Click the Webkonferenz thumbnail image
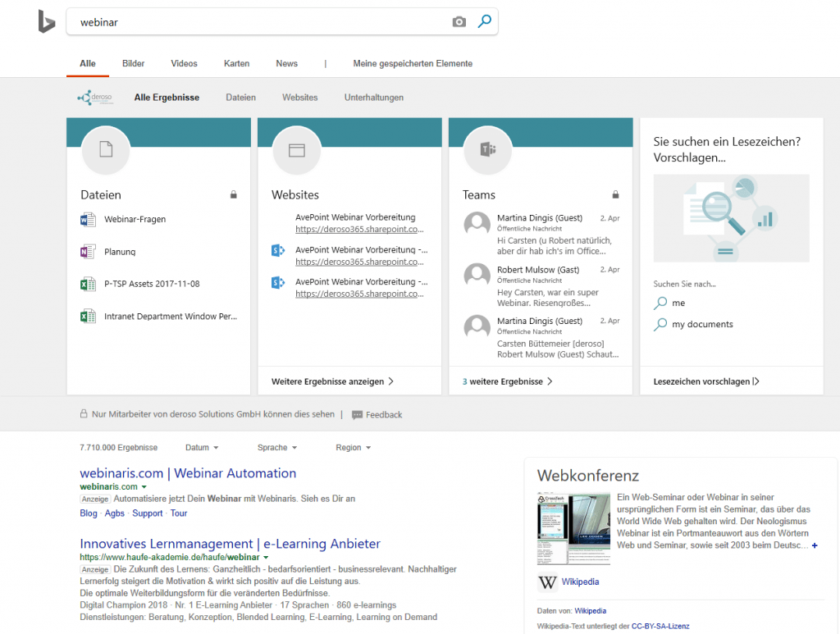This screenshot has width=840, height=634. pos(573,528)
